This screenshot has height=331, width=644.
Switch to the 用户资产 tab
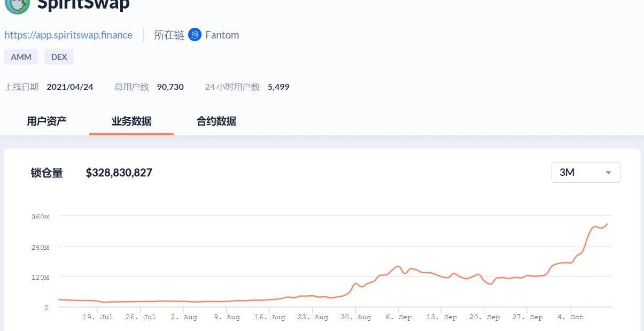click(47, 121)
